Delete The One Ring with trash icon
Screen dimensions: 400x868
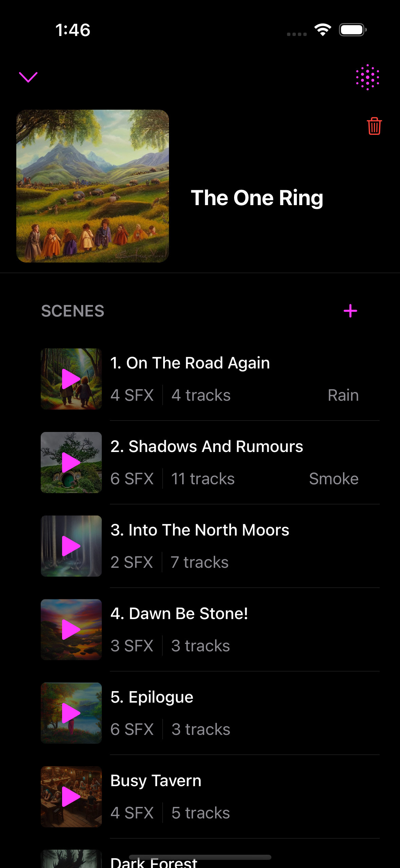(374, 126)
